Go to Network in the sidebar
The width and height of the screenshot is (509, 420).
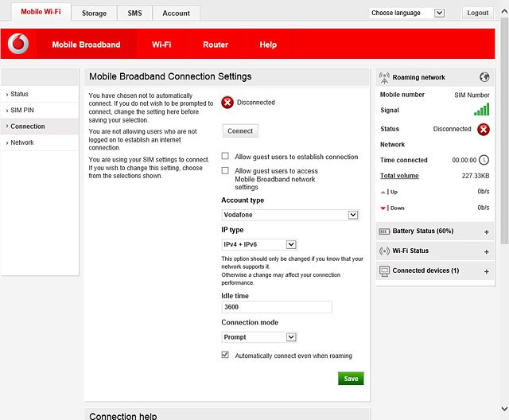pos(40,142)
